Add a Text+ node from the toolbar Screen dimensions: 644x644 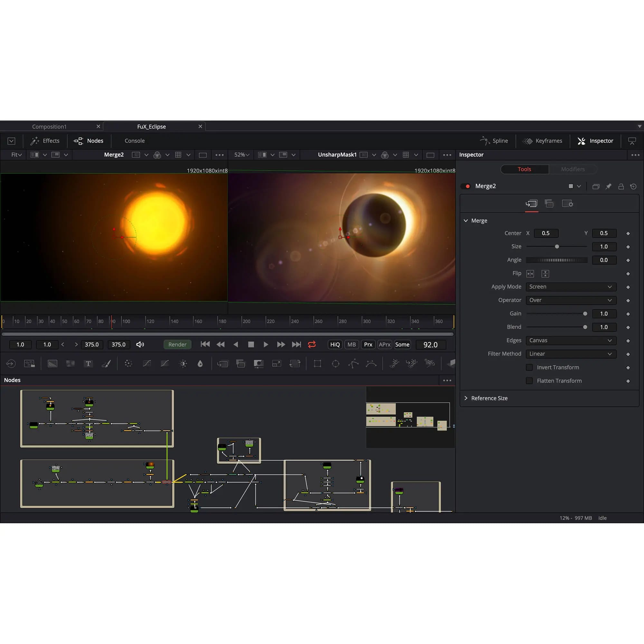[x=88, y=363]
